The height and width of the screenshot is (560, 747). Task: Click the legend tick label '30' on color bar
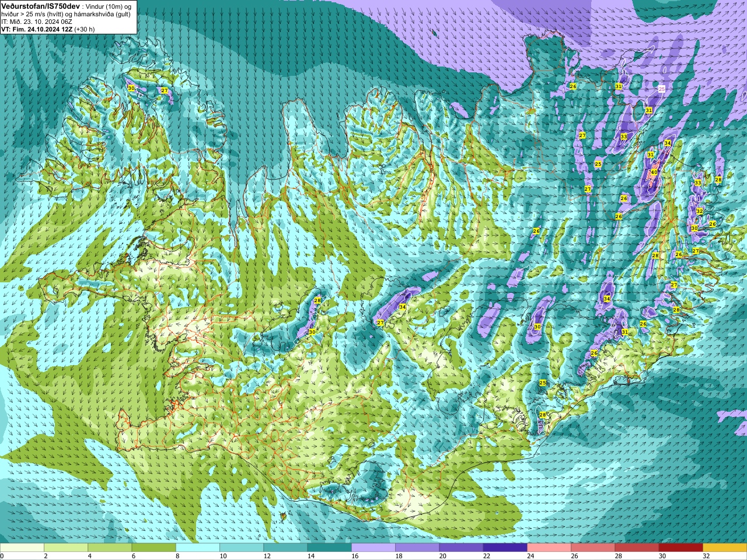662,556
